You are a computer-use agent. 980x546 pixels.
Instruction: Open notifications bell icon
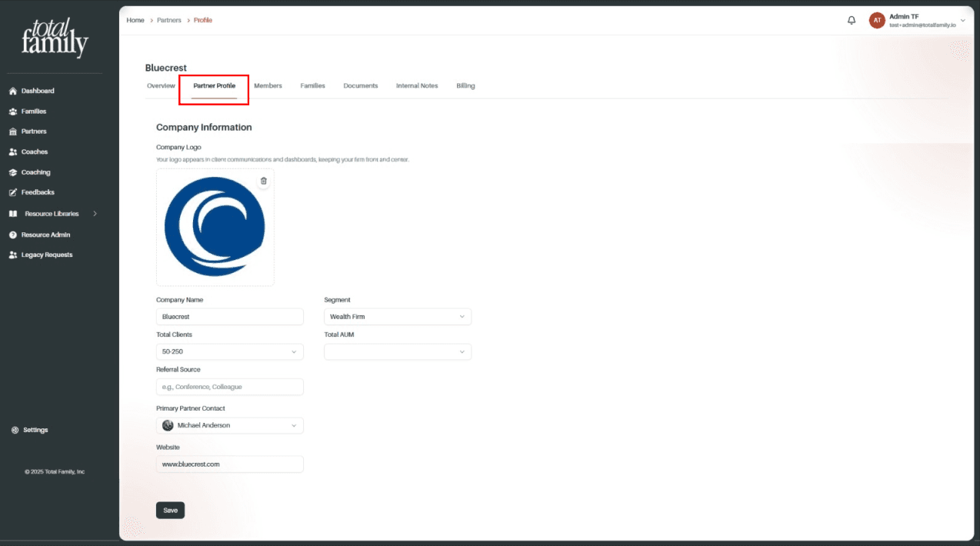pyautogui.click(x=852, y=21)
